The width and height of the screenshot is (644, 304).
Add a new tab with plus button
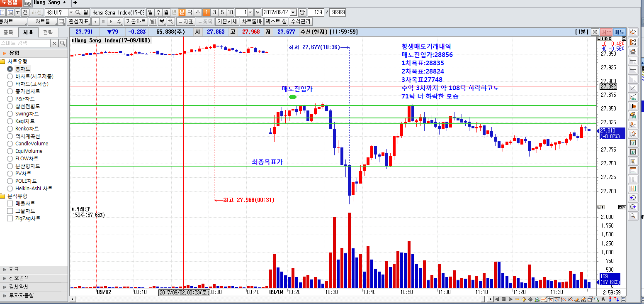75,2
